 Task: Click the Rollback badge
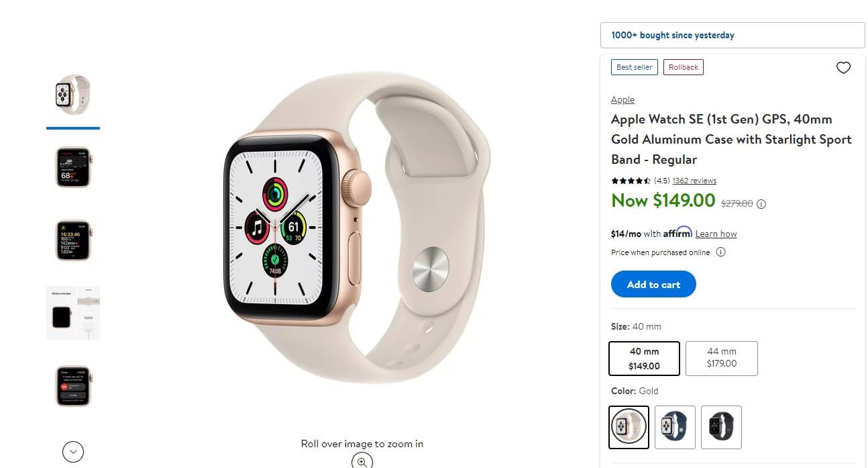pyautogui.click(x=684, y=67)
